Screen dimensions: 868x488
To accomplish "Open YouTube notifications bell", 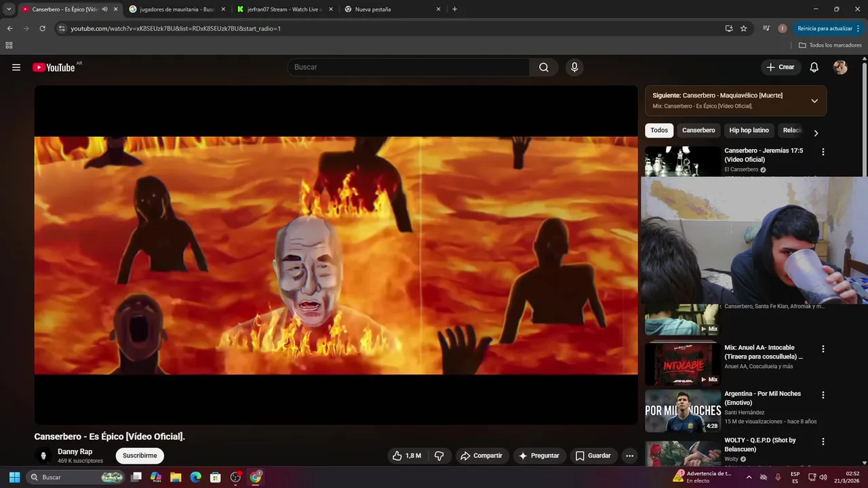I will [814, 67].
